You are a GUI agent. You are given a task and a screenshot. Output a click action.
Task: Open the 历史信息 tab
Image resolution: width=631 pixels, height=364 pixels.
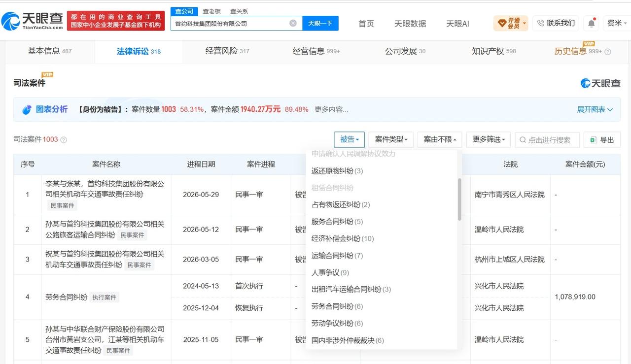click(x=578, y=51)
